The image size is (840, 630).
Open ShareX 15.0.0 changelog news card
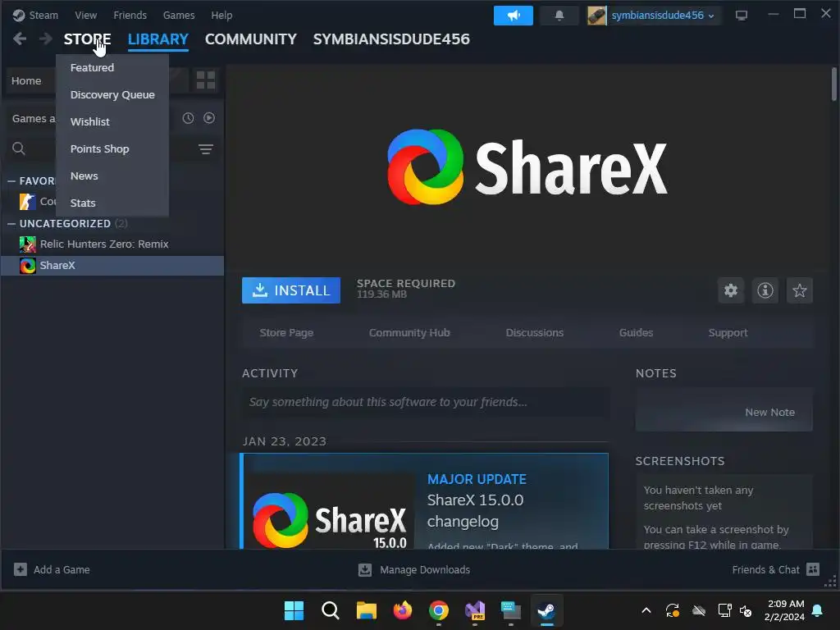click(426, 501)
